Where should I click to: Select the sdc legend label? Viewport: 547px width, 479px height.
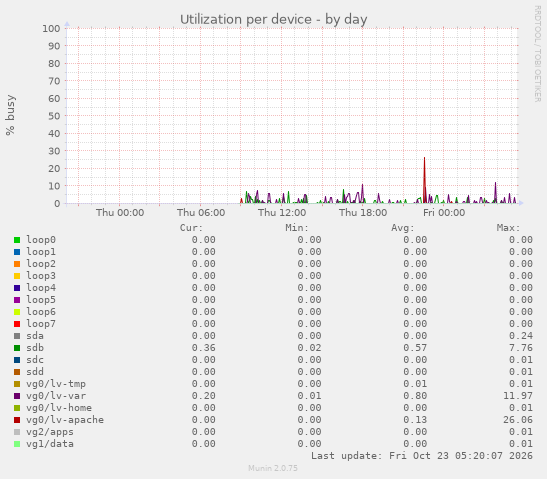tap(35, 360)
